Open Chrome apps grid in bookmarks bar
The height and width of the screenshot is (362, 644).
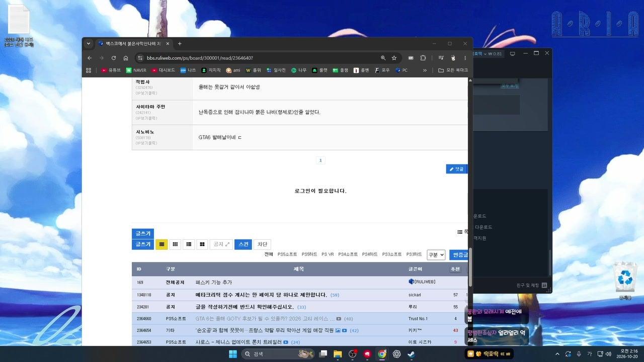coord(89,70)
